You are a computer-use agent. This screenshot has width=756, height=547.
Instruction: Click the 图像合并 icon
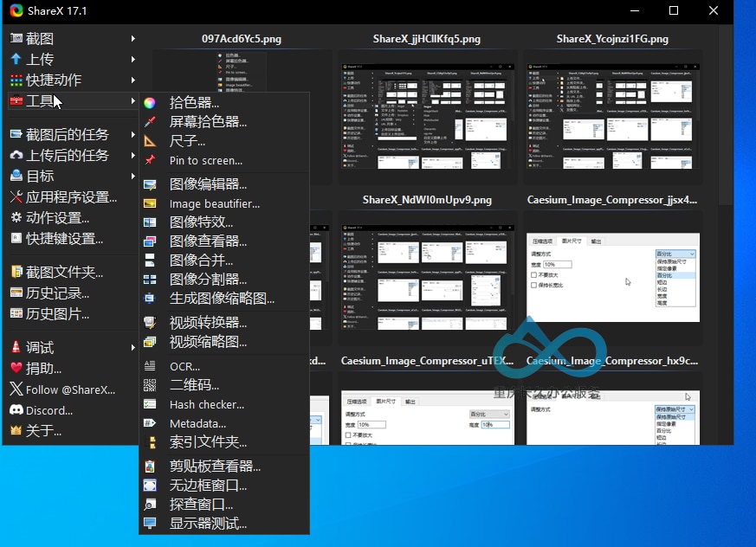150,261
